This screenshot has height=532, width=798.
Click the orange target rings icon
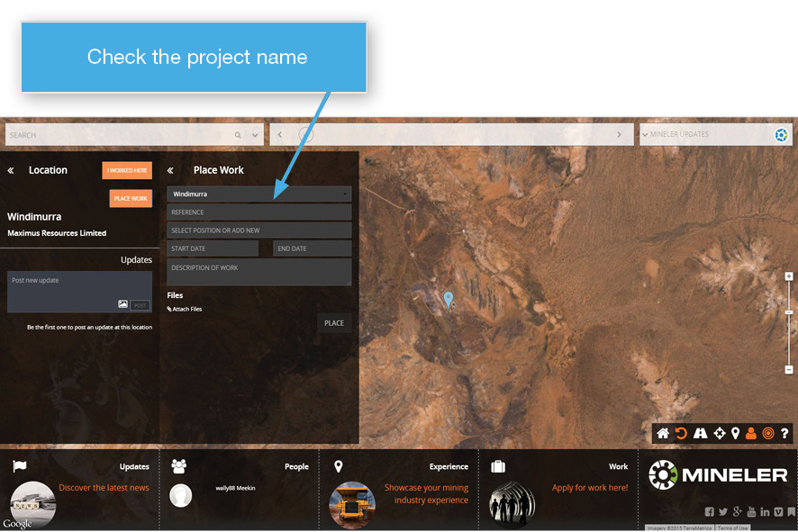(768, 434)
